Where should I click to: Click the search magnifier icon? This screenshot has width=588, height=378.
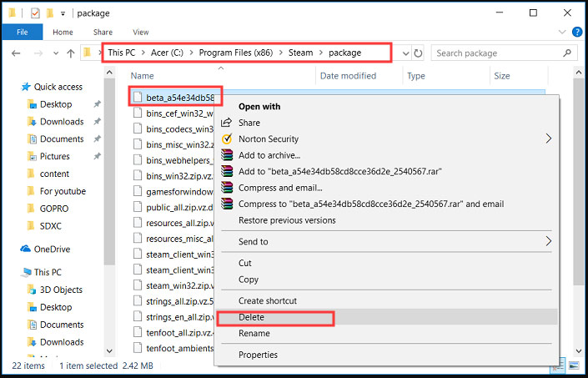tap(567, 53)
